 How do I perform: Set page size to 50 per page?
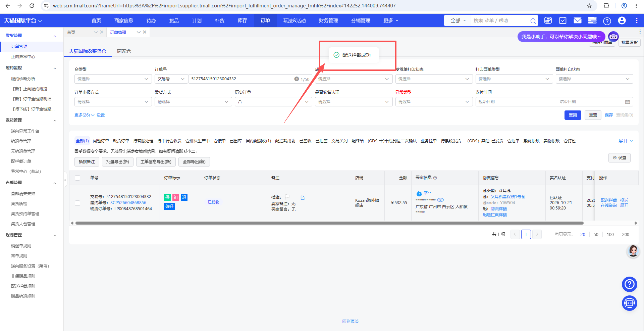tap(596, 235)
